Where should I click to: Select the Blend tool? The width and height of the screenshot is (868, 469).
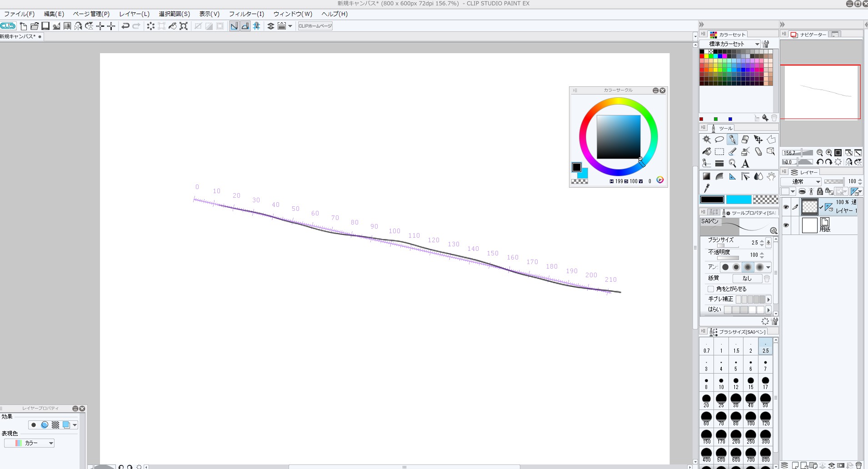point(758,176)
